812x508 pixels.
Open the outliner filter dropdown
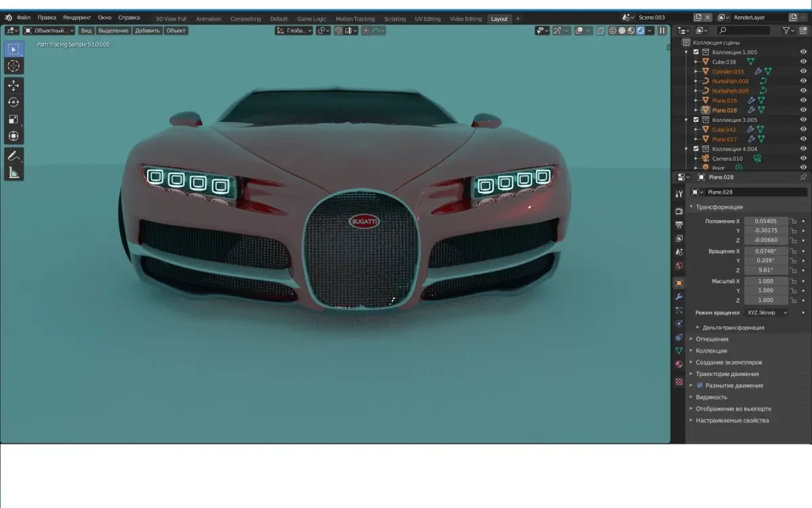[x=788, y=30]
